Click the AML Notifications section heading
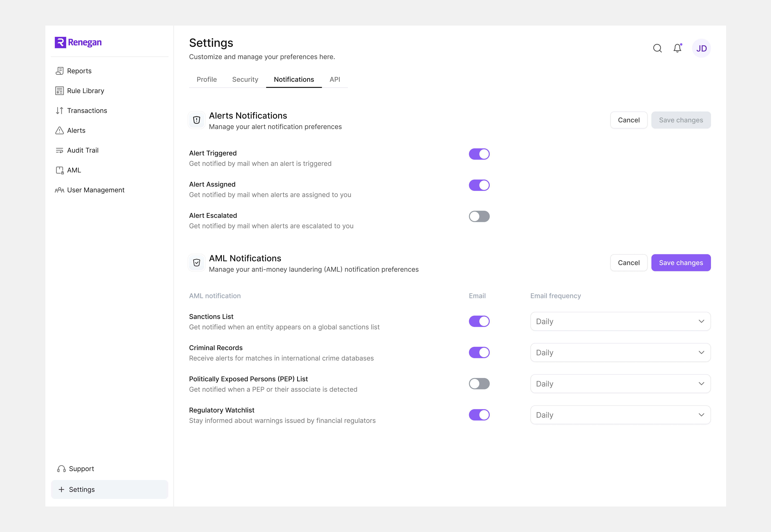The height and width of the screenshot is (532, 771). tap(245, 258)
